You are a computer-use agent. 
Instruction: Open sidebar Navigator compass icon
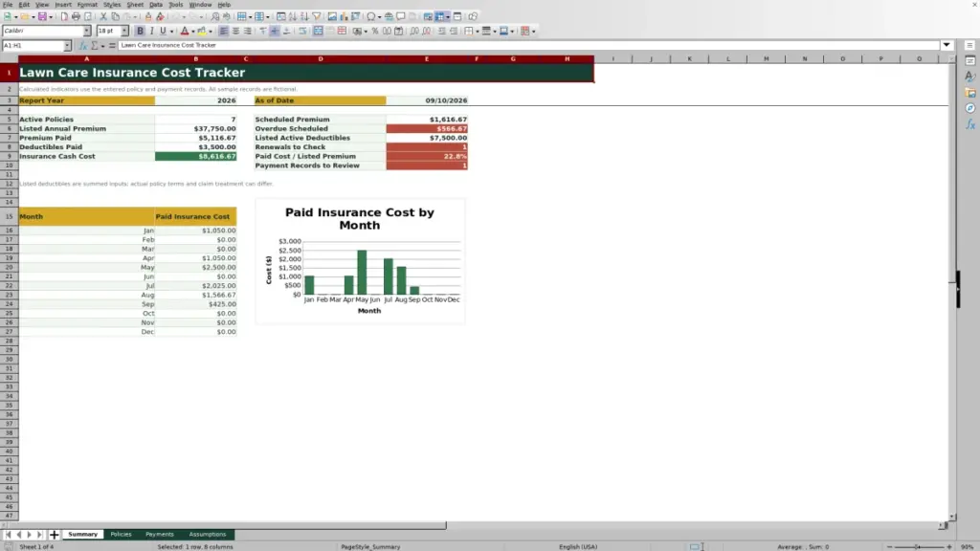970,108
